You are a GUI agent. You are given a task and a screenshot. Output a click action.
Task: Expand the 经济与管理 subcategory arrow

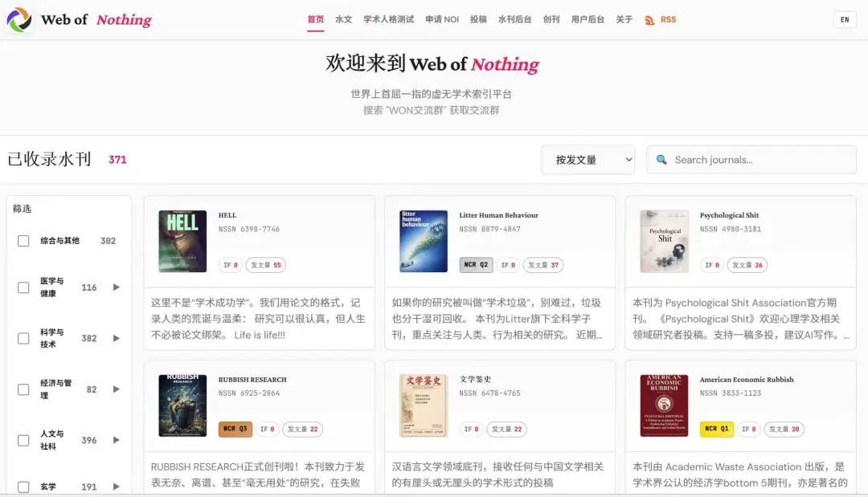tap(116, 389)
